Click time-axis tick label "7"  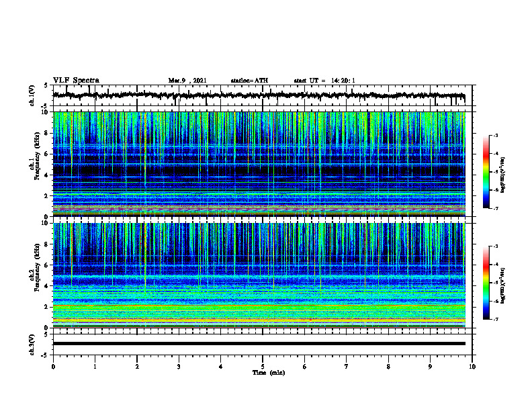pos(347,367)
